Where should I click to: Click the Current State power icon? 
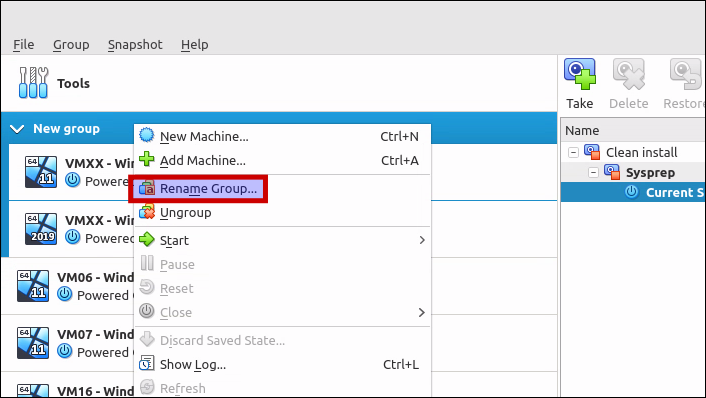[632, 192]
